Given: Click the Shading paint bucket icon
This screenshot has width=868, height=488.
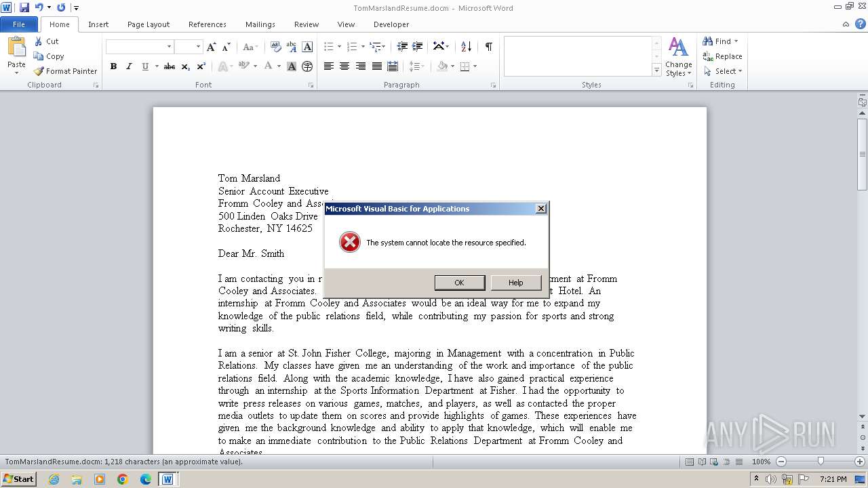Looking at the screenshot, I should click(442, 66).
